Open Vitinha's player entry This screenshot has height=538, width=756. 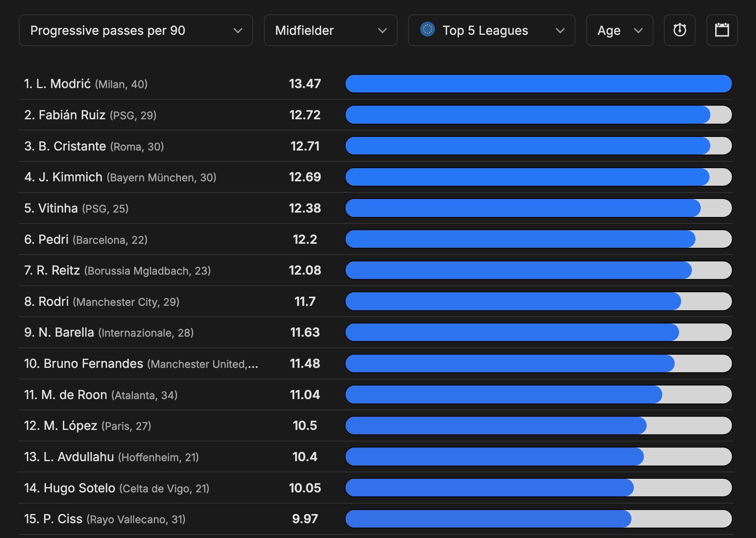[58, 209]
